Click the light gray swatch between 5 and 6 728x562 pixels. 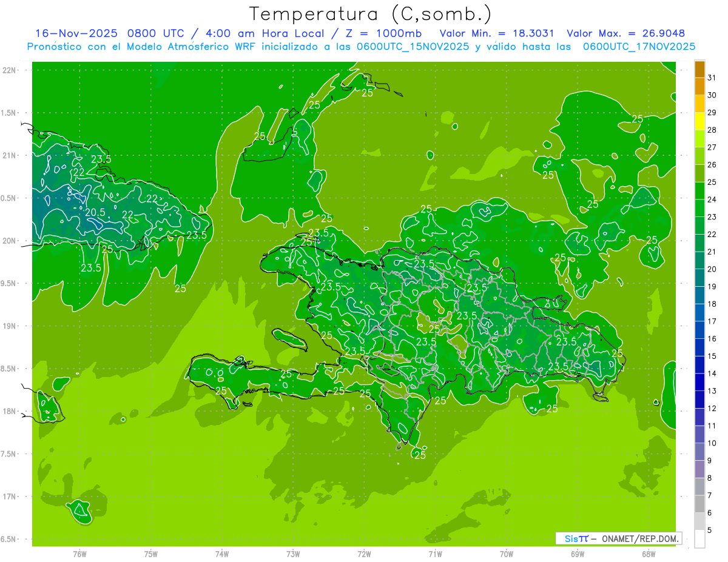699,522
